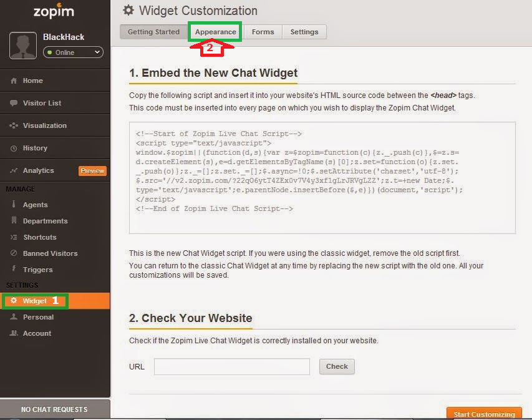
Task: Switch to the Settings tab
Action: point(304,32)
